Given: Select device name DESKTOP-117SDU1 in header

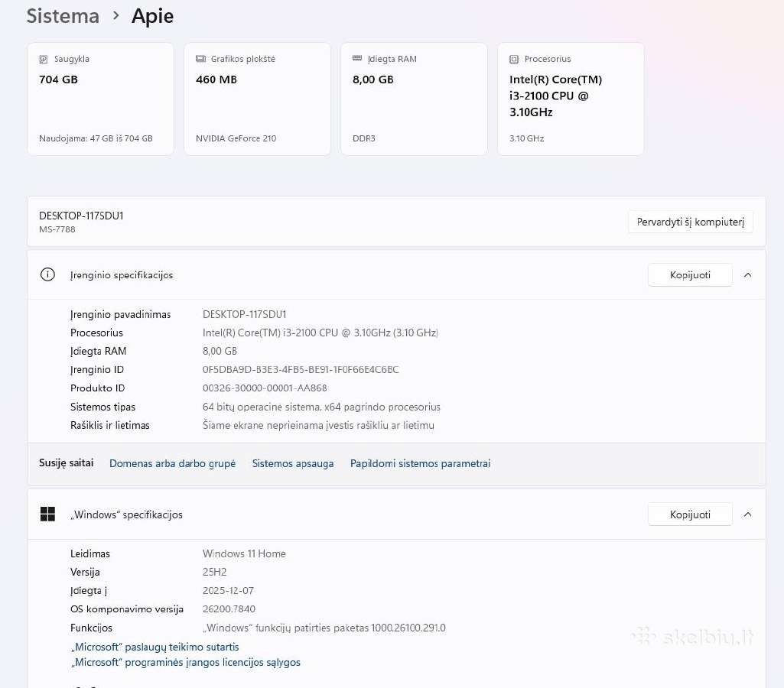Looking at the screenshot, I should [x=81, y=216].
